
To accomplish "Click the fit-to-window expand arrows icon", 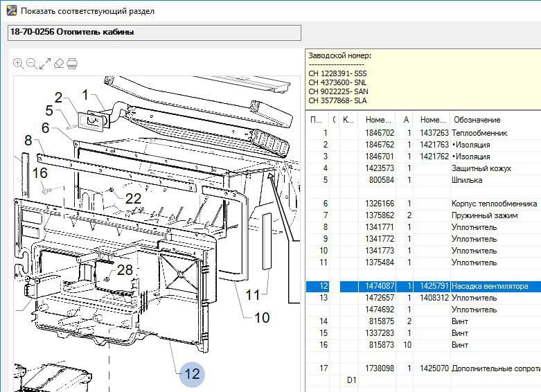I will [x=45, y=64].
